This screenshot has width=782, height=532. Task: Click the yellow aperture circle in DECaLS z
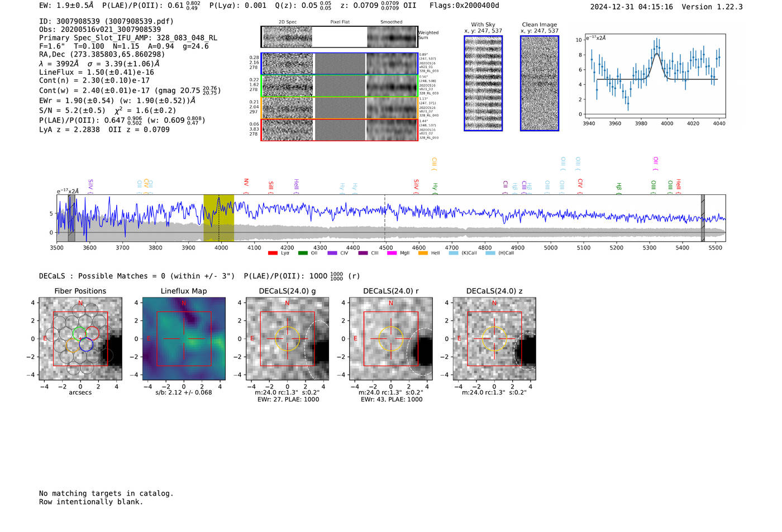(494, 339)
